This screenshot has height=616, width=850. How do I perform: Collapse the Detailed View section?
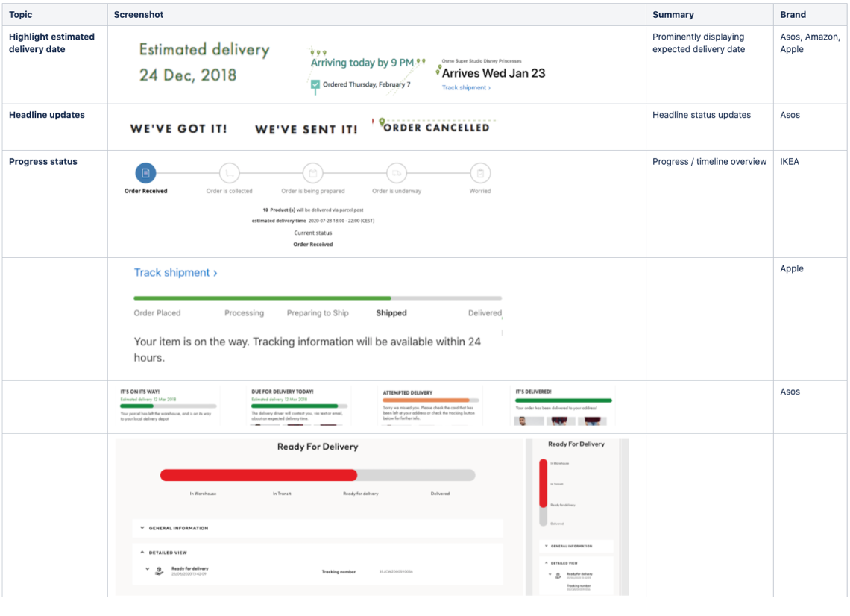point(142,553)
